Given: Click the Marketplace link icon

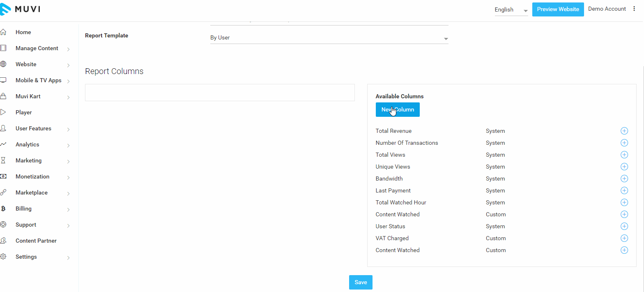Looking at the screenshot, I should point(3,192).
